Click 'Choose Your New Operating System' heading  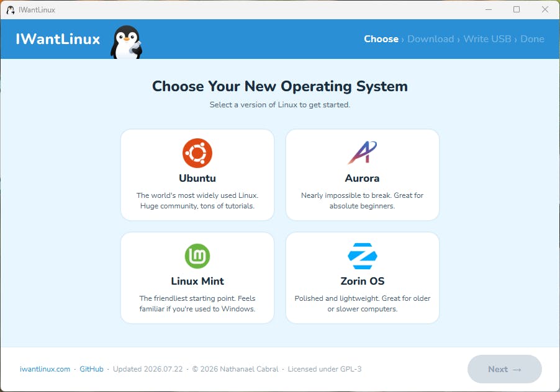279,86
